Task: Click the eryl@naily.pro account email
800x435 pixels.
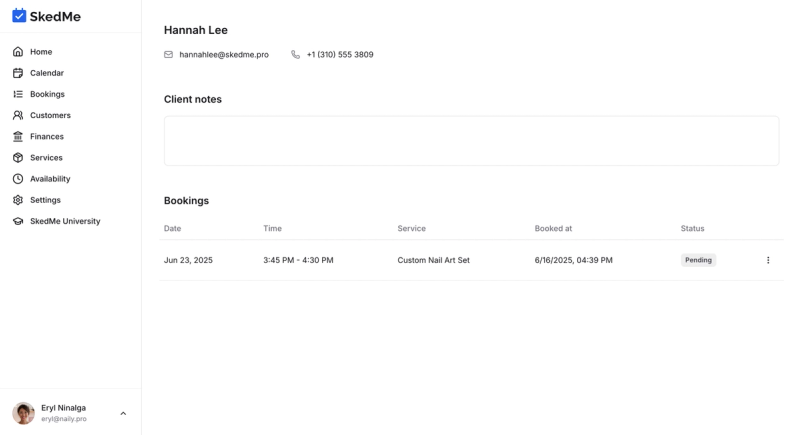Action: tap(64, 419)
